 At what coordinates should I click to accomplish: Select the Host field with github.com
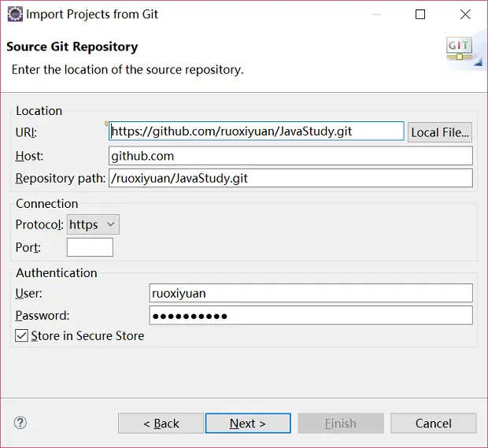[290, 156]
